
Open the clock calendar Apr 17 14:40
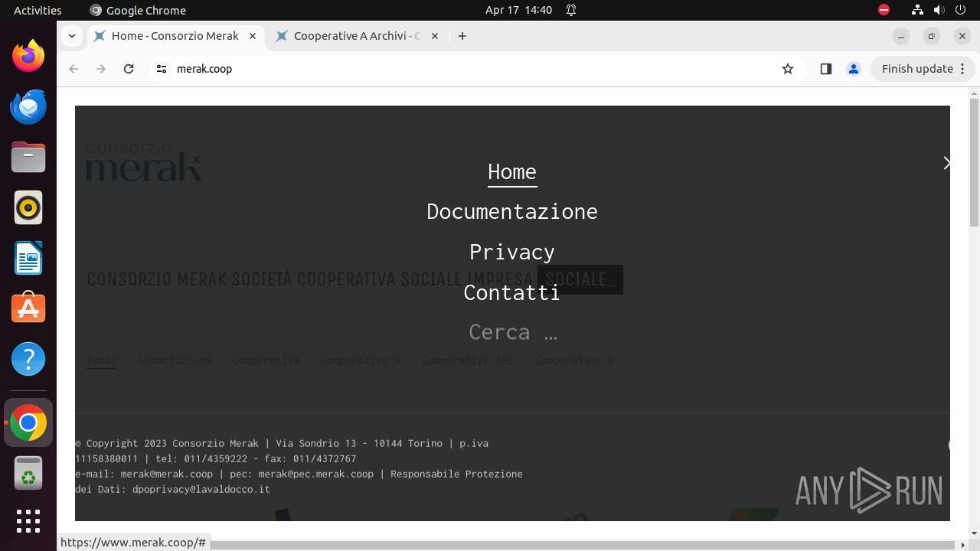[x=518, y=10]
